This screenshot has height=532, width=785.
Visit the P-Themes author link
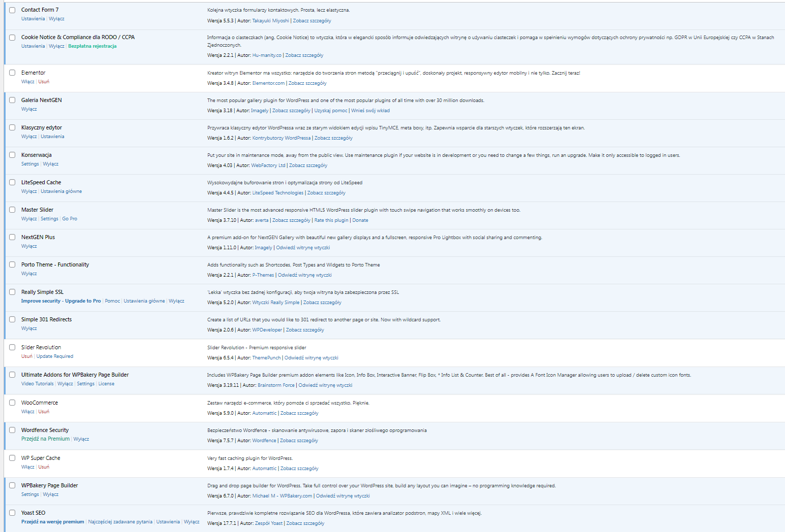pyautogui.click(x=263, y=275)
